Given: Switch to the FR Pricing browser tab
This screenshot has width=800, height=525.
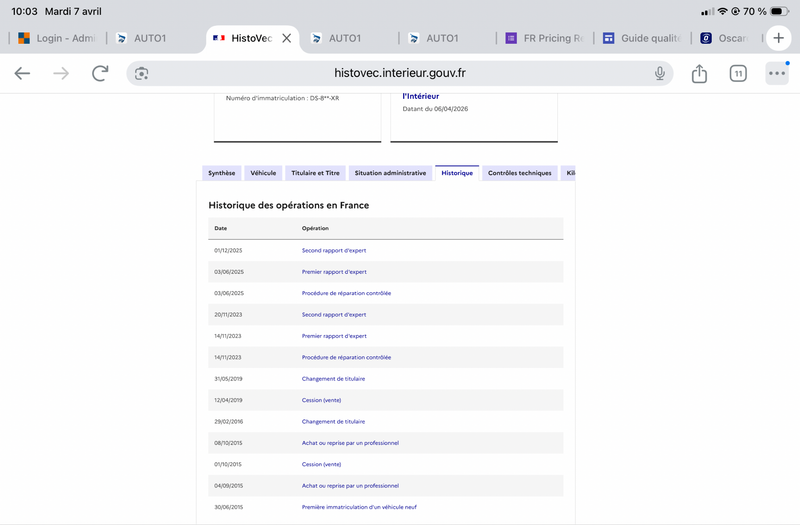Looking at the screenshot, I should click(544, 38).
